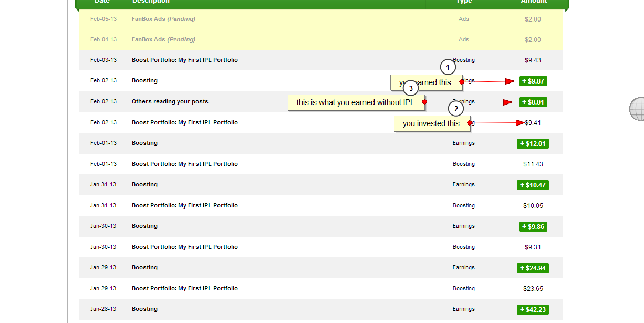Click the green +$12.01 earnings badge

tap(533, 143)
